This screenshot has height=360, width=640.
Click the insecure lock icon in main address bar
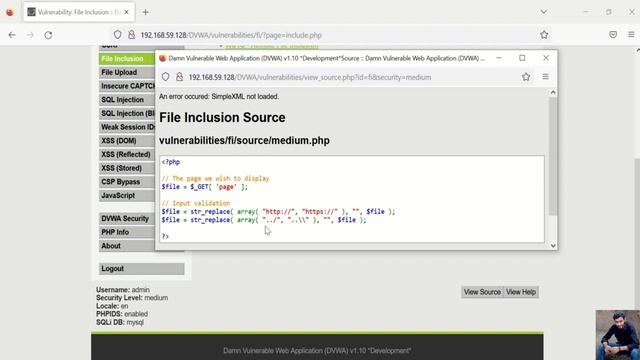(x=131, y=35)
